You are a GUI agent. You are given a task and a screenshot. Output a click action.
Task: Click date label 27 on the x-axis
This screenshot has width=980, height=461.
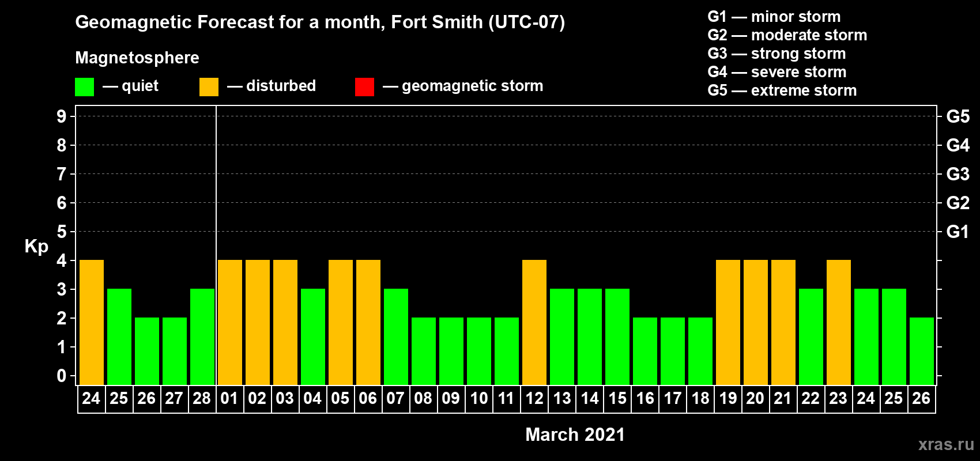pyautogui.click(x=174, y=399)
